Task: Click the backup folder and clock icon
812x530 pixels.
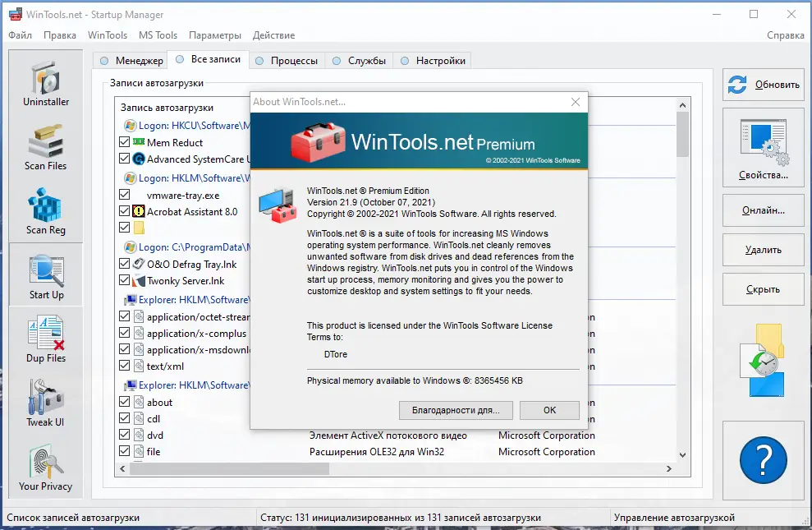Action: (x=764, y=360)
